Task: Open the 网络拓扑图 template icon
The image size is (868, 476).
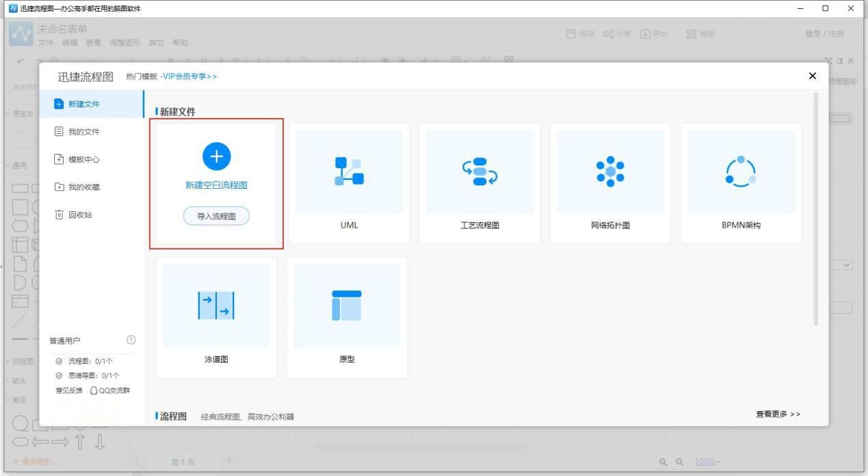Action: pyautogui.click(x=610, y=171)
